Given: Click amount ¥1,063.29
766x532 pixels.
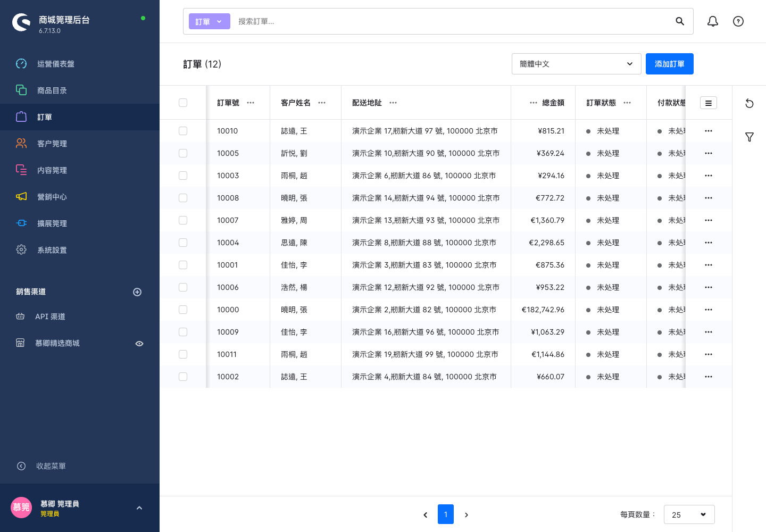Looking at the screenshot, I should click(x=548, y=332).
